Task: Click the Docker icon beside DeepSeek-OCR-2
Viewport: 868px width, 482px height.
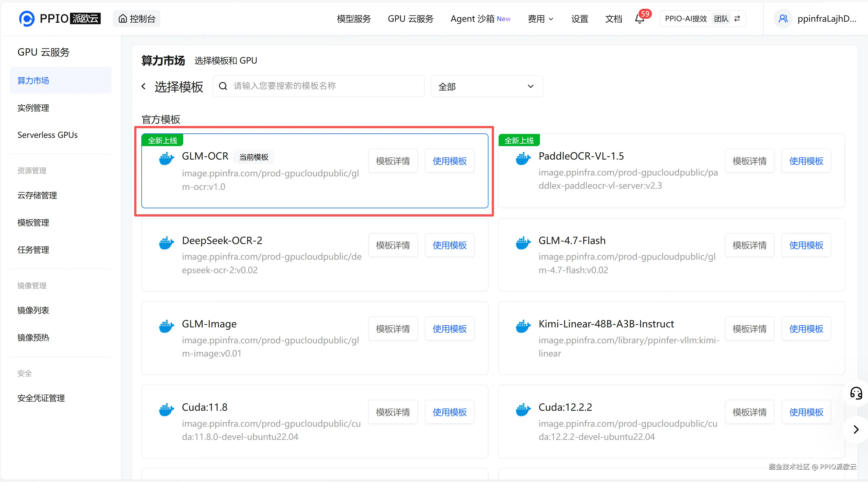Action: [166, 243]
